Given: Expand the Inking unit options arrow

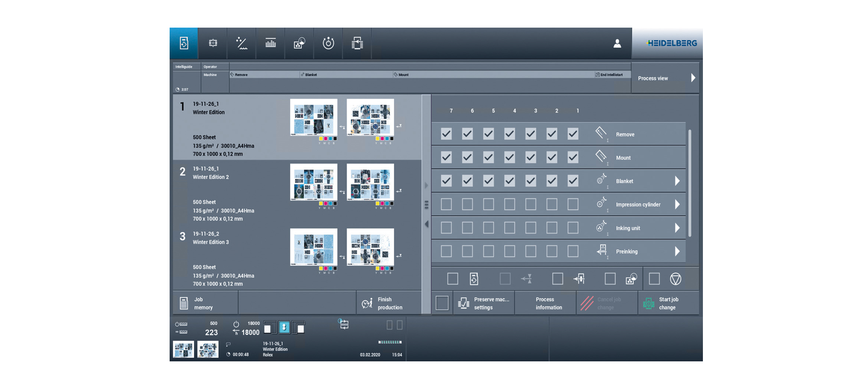Looking at the screenshot, I should pyautogui.click(x=677, y=228).
